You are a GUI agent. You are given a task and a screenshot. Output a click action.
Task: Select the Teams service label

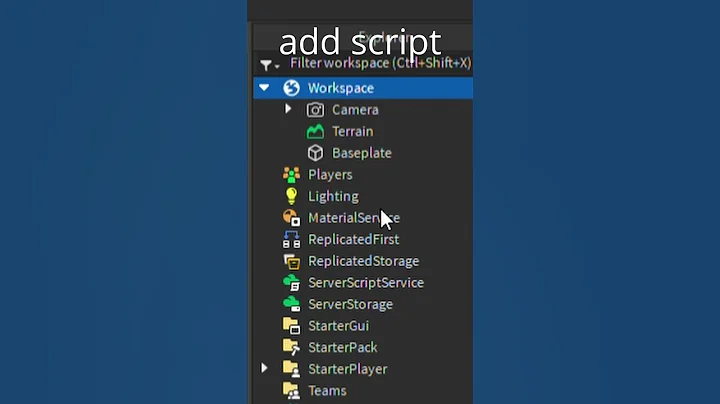click(x=327, y=390)
